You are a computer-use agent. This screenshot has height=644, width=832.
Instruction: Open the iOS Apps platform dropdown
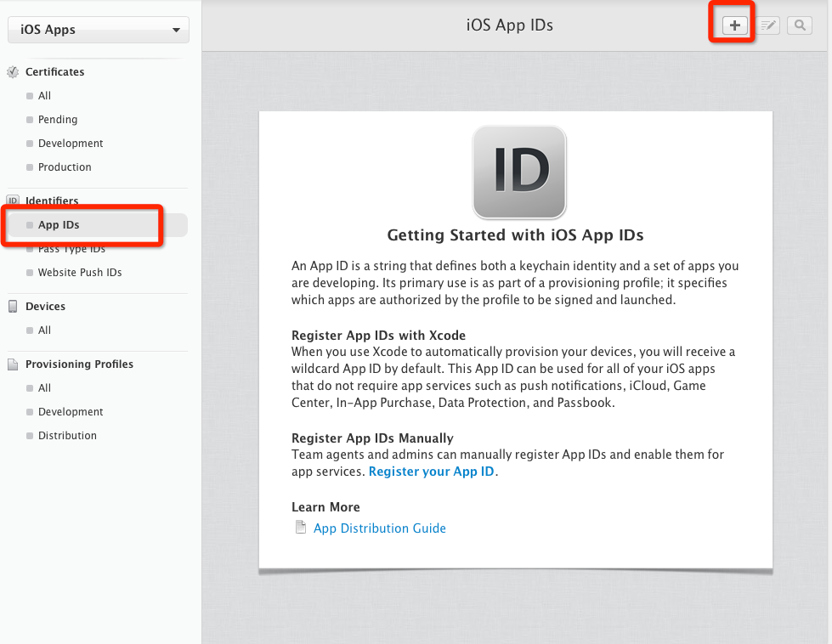(x=99, y=30)
